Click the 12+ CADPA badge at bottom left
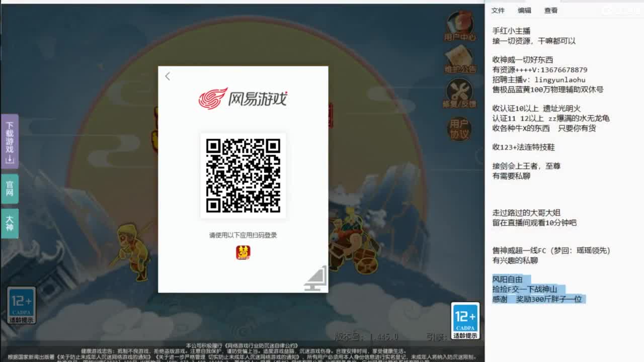 pos(22,305)
